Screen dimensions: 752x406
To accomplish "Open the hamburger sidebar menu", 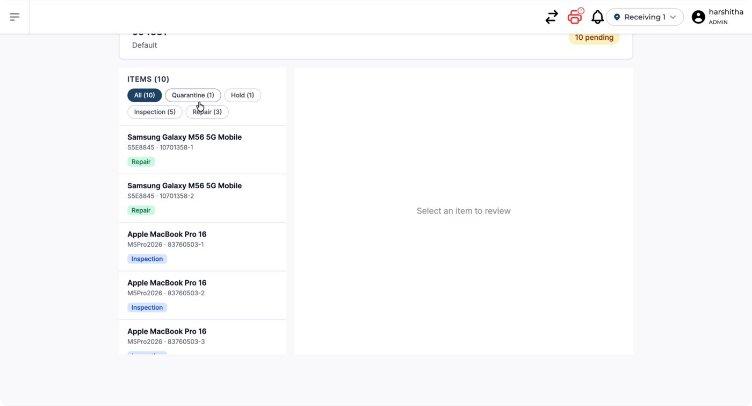I will [14, 17].
